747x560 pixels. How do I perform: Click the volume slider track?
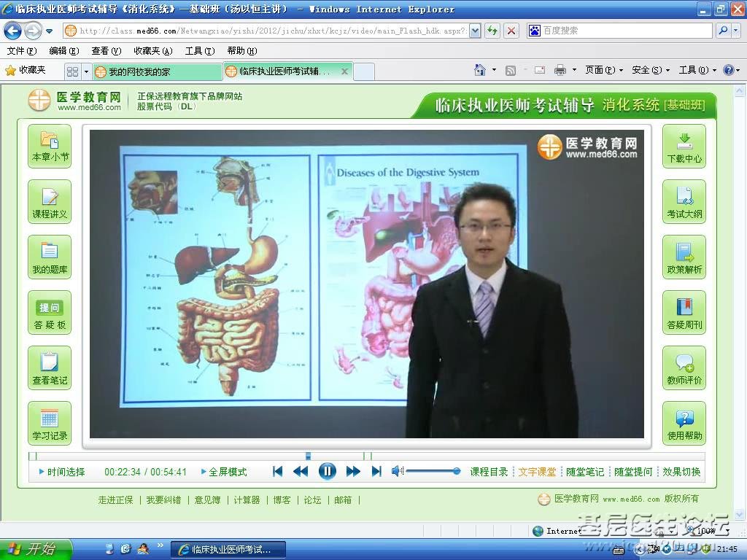tap(431, 471)
